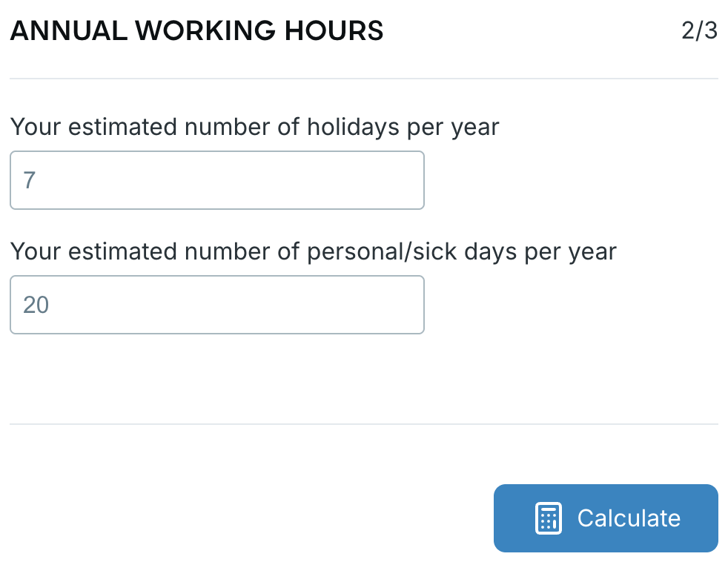Focus the personal/sick days input field
The width and height of the screenshot is (728, 565).
(216, 305)
